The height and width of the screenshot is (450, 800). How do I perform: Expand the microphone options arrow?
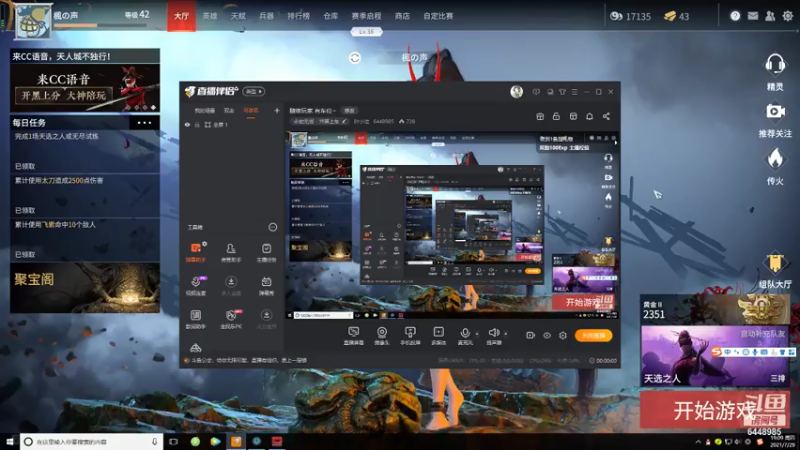click(x=477, y=334)
